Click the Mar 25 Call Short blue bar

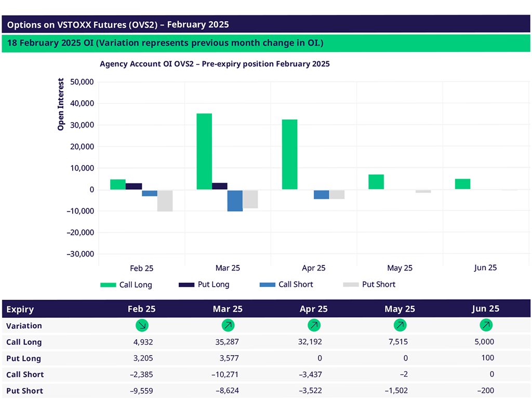click(x=235, y=201)
